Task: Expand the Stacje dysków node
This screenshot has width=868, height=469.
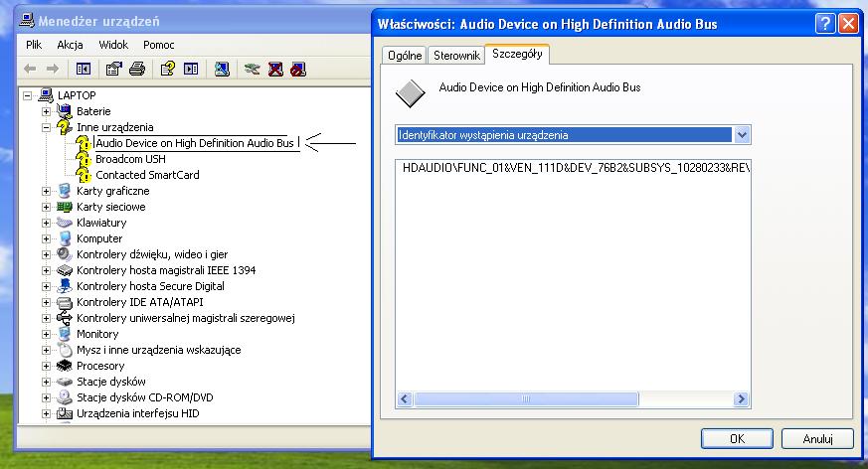Action: (47, 383)
